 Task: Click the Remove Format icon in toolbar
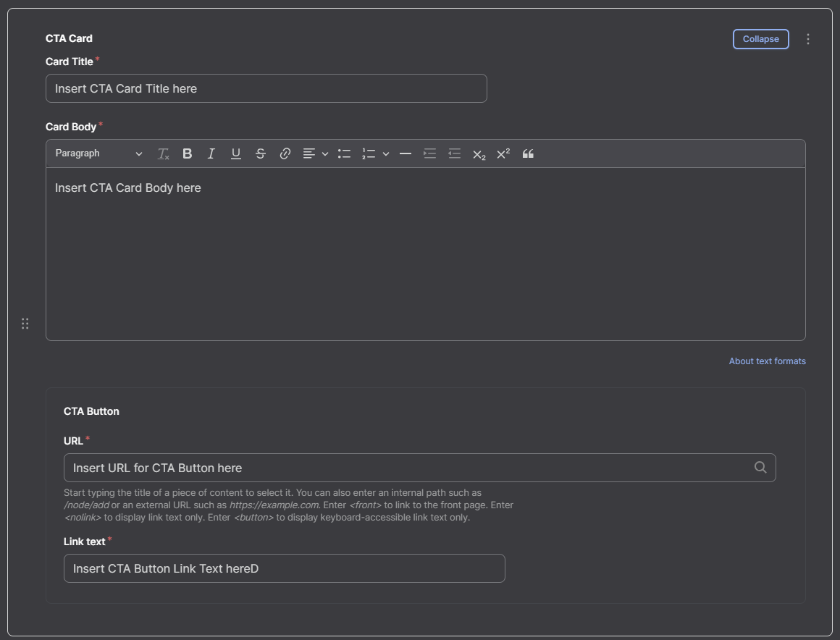pyautogui.click(x=163, y=153)
